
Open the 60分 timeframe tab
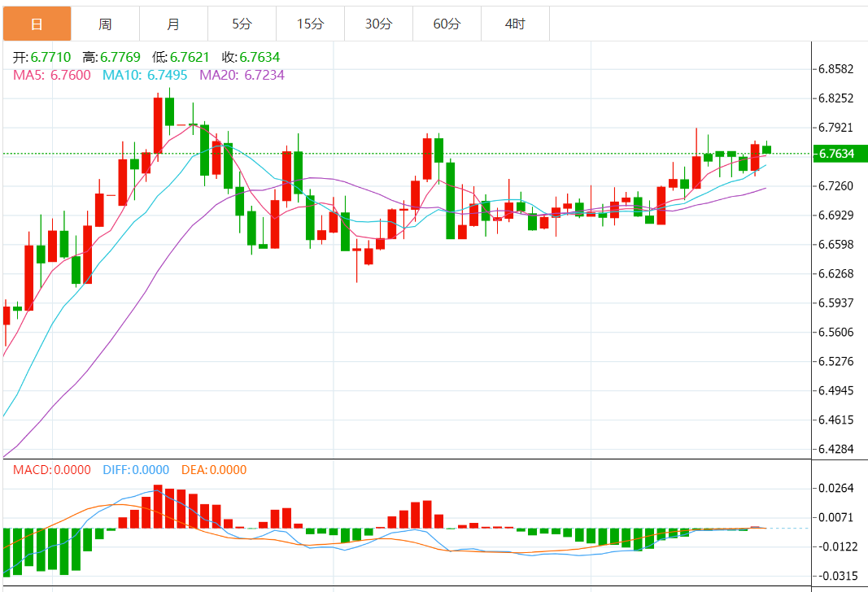click(447, 24)
